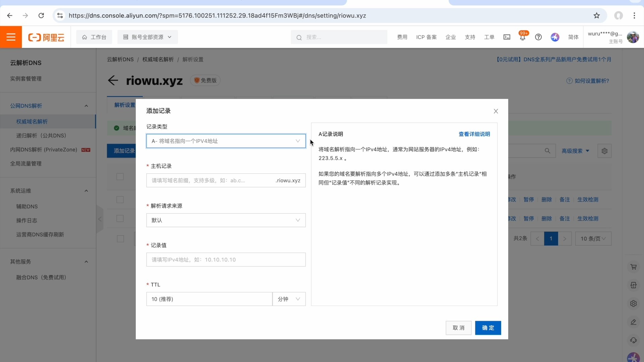Click the 取消 button
This screenshot has height=362, width=644.
pyautogui.click(x=459, y=328)
